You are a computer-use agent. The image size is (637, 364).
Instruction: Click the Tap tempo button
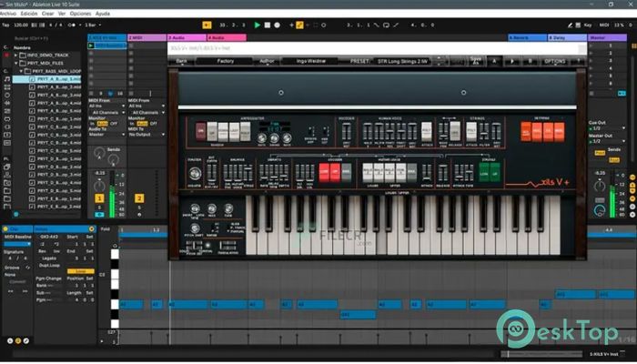tap(5, 25)
